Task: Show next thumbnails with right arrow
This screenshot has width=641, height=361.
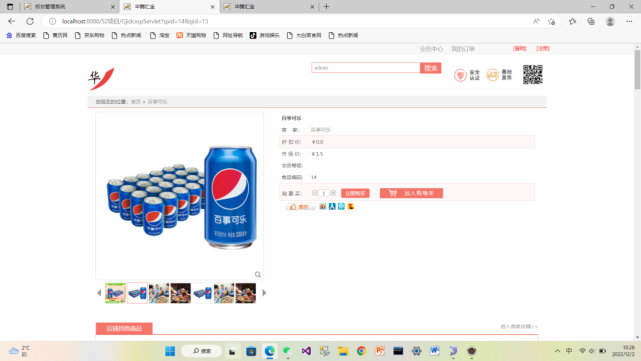Action: (x=264, y=293)
